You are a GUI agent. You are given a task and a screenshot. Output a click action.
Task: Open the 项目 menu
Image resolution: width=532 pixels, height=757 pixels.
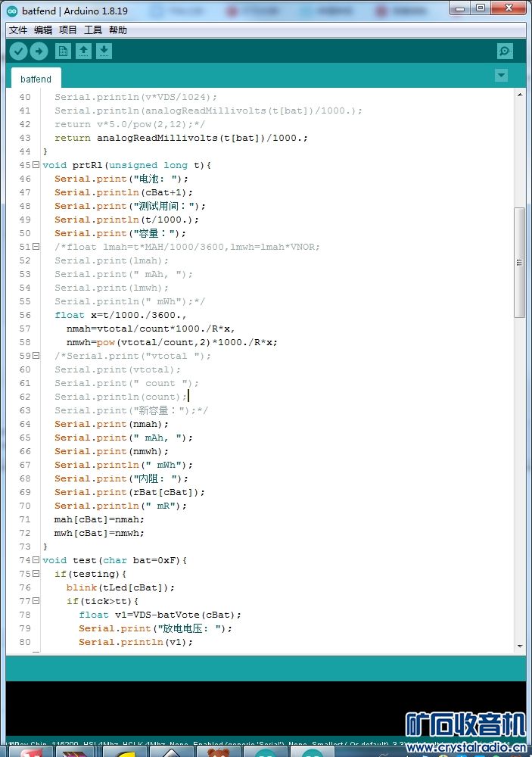[x=68, y=30]
